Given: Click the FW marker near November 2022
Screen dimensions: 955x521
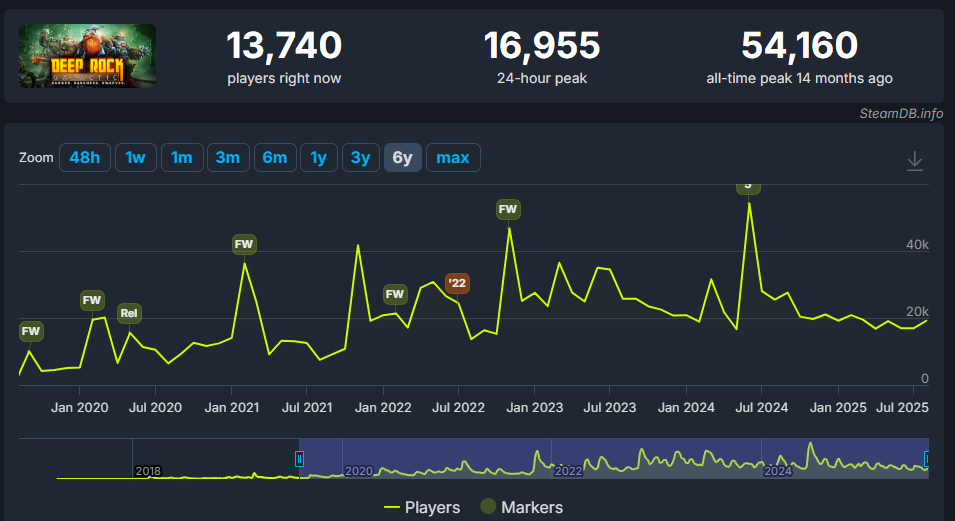Looking at the screenshot, I should coord(508,210).
